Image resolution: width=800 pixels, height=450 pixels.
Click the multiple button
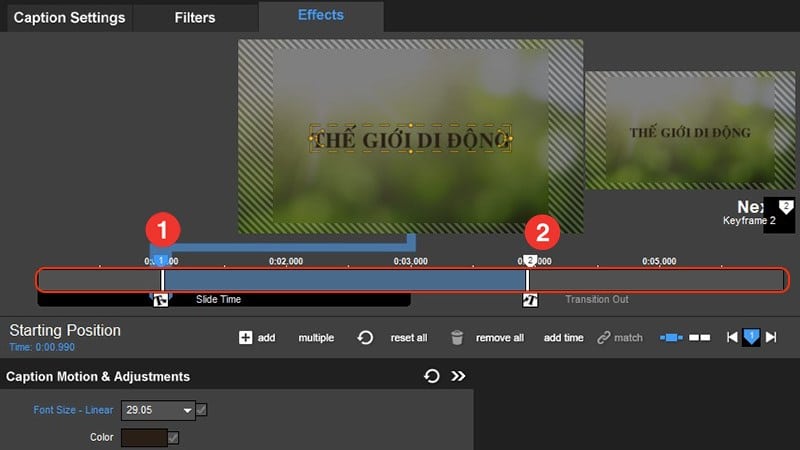[x=316, y=338]
